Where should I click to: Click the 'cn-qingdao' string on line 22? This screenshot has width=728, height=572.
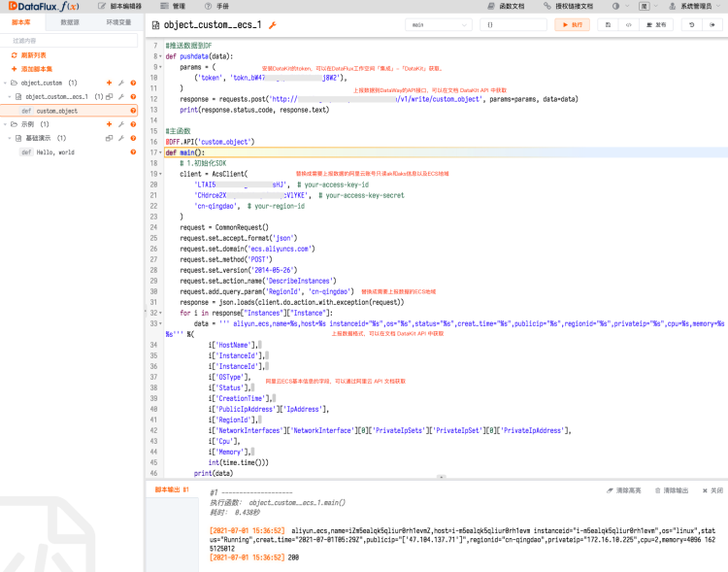[215, 206]
